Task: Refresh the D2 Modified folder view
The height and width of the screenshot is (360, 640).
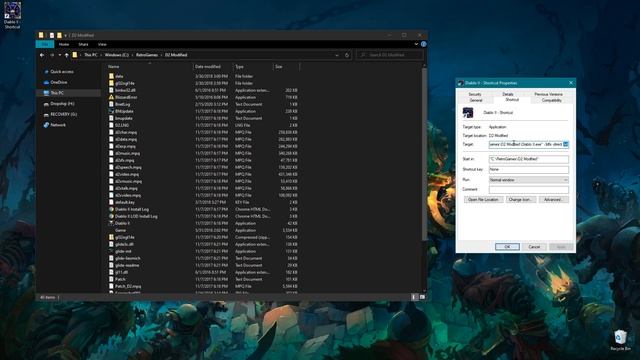Action: (347, 55)
